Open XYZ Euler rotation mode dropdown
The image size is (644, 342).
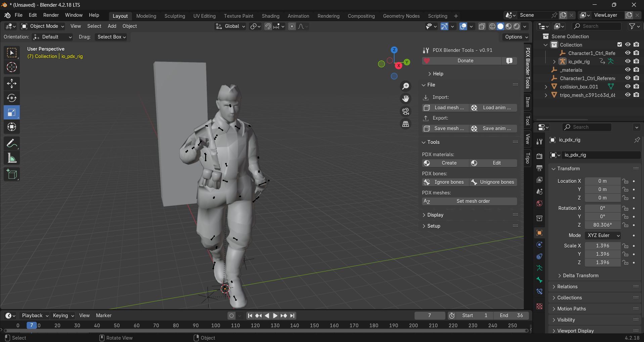pyautogui.click(x=603, y=235)
